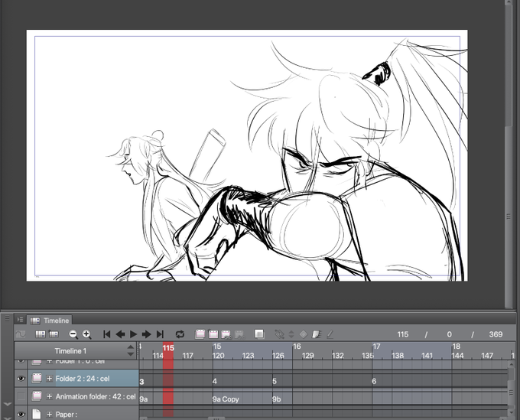Click the Paper layer page icon
520x420 pixels.
click(x=37, y=414)
